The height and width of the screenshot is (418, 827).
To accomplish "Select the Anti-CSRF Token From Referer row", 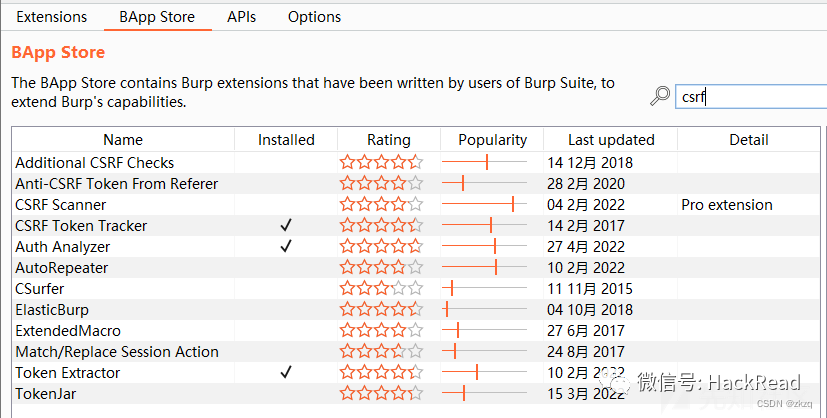I will click(x=116, y=184).
